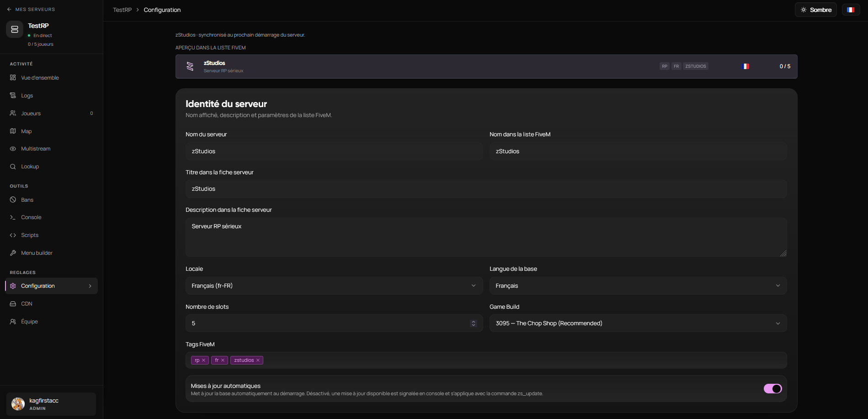Open the Game Build dropdown
Screen dimensions: 868x419
pyautogui.click(x=638, y=323)
